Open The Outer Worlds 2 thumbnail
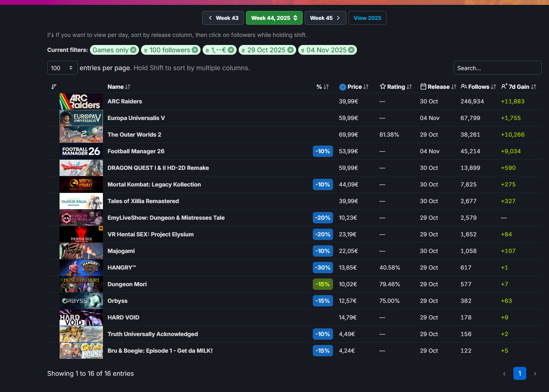 click(x=81, y=135)
